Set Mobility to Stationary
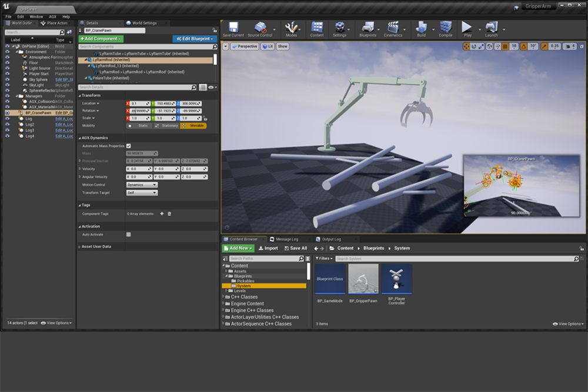This screenshot has width=588, height=392. point(166,126)
